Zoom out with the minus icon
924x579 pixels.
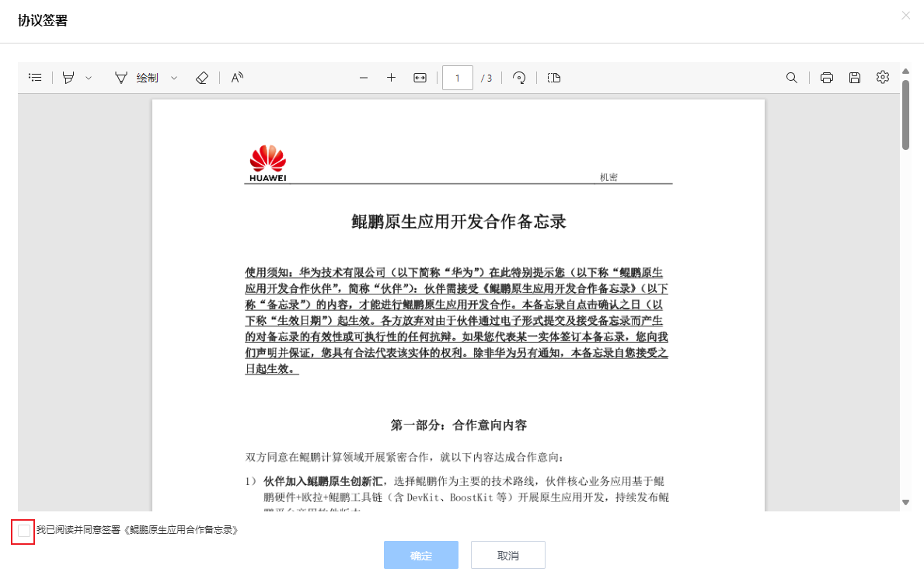click(x=364, y=78)
